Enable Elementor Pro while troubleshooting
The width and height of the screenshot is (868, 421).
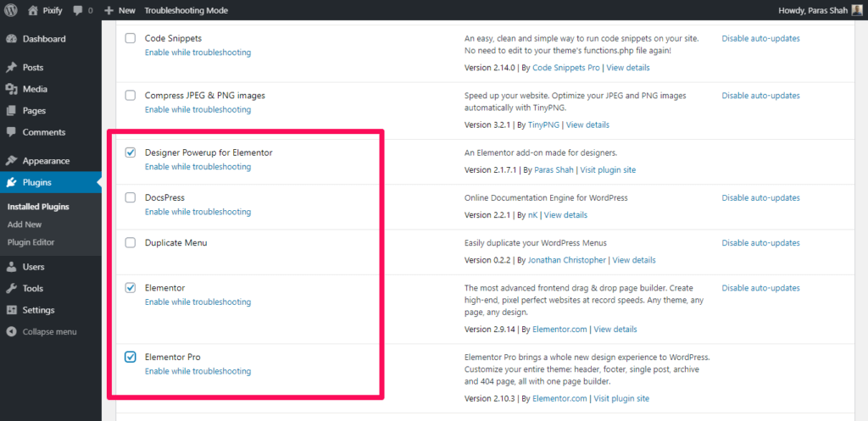(198, 371)
